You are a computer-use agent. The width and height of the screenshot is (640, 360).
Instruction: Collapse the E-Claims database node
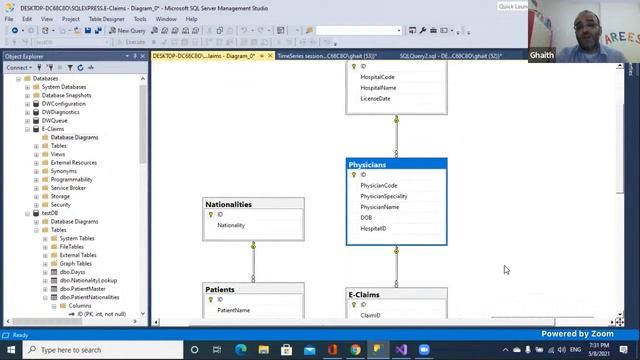pos(27,129)
